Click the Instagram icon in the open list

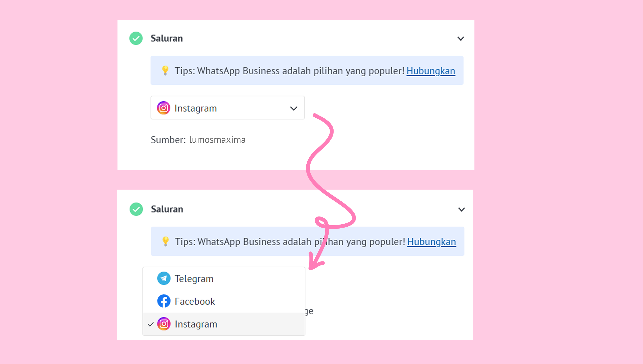(x=164, y=324)
